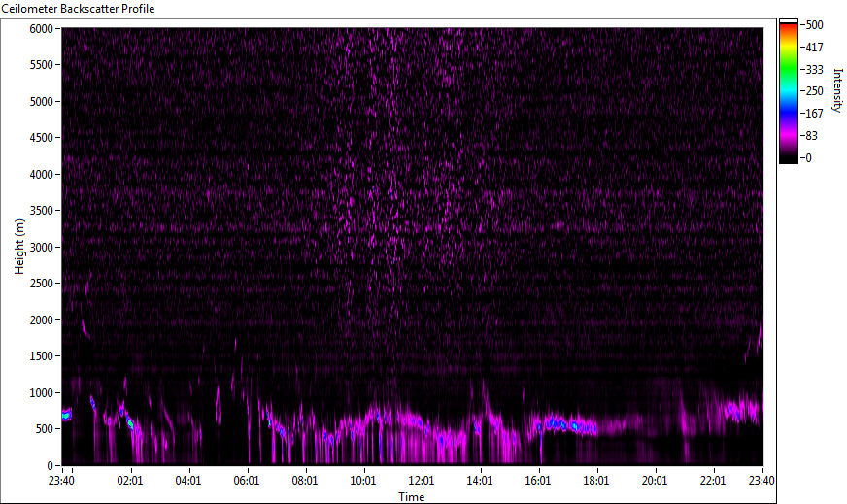Click the 2500 height axis tick label
The width and height of the screenshot is (847, 504).
(41, 284)
